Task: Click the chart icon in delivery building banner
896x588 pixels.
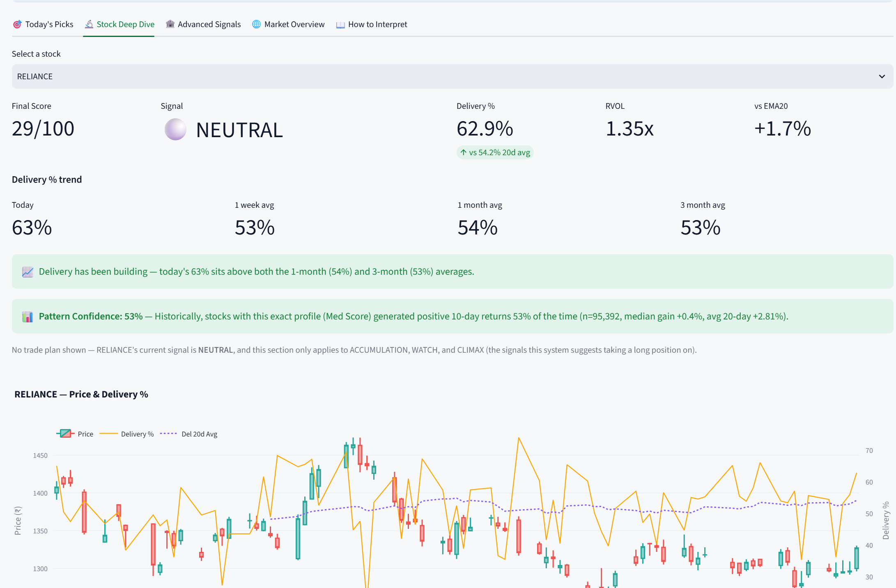Action: coord(28,272)
